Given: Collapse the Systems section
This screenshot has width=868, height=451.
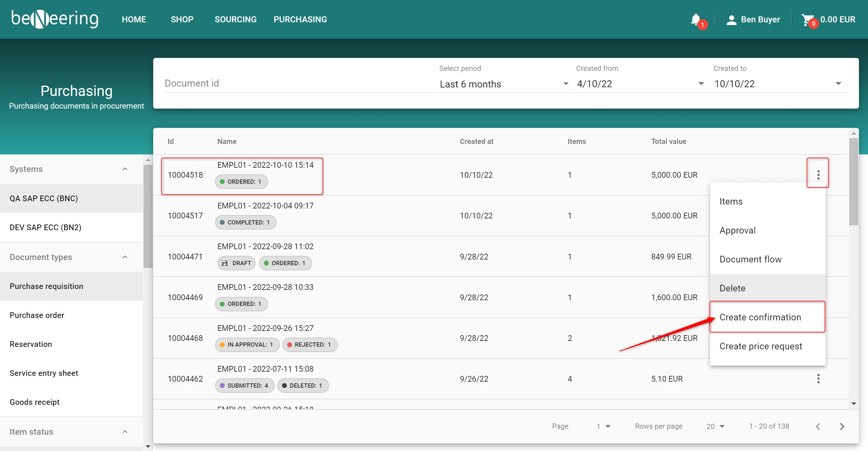Looking at the screenshot, I should pyautogui.click(x=125, y=169).
